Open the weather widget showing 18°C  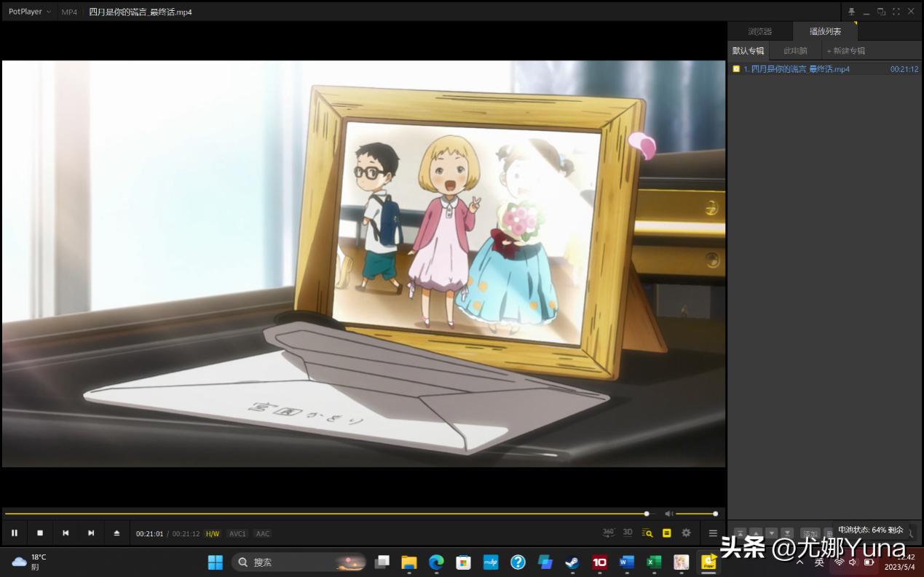[x=29, y=562]
